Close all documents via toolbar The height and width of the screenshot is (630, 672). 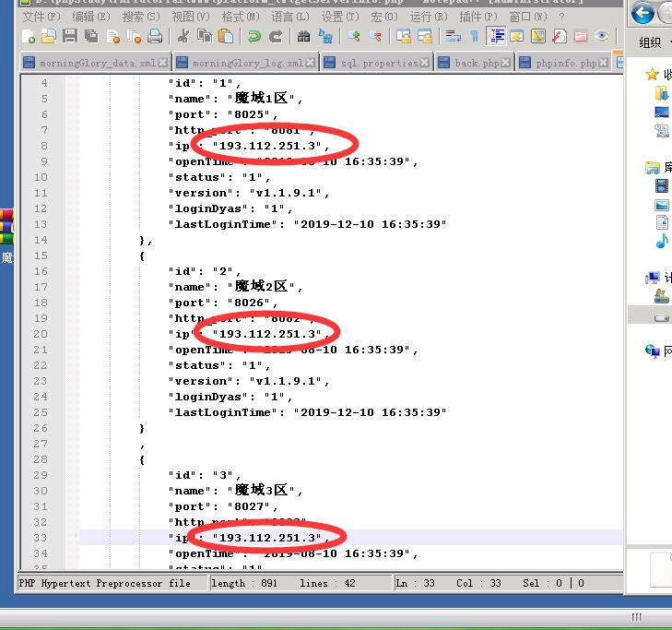[x=135, y=37]
